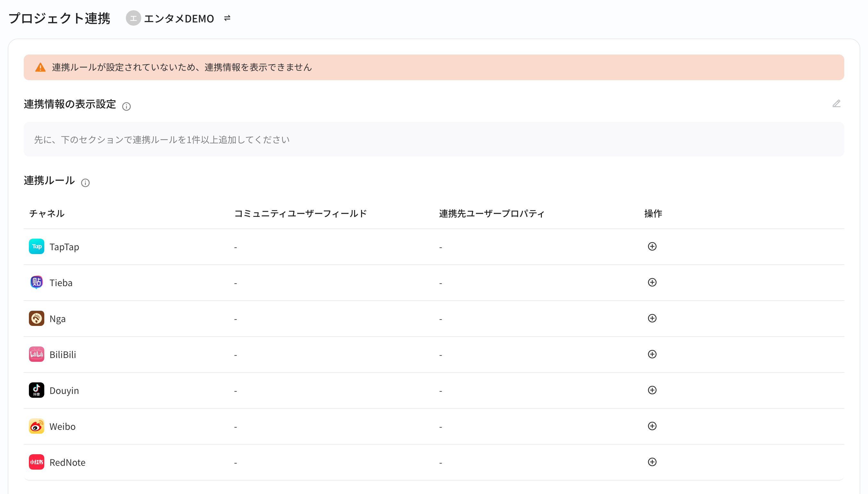Switch project via arrows beside エンタメDEMO
Image resolution: width=868 pixels, height=494 pixels.
point(227,18)
